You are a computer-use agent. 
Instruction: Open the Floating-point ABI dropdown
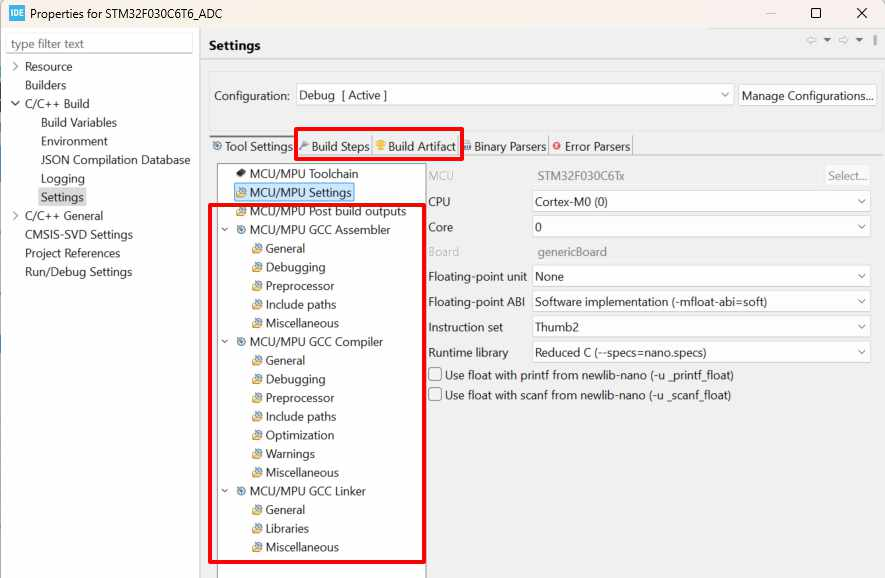[x=861, y=301]
